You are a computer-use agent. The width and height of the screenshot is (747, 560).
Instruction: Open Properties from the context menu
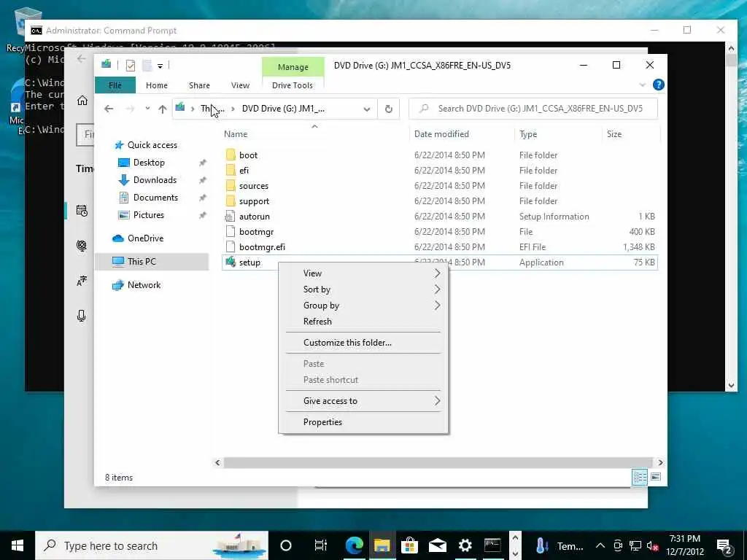point(363,422)
